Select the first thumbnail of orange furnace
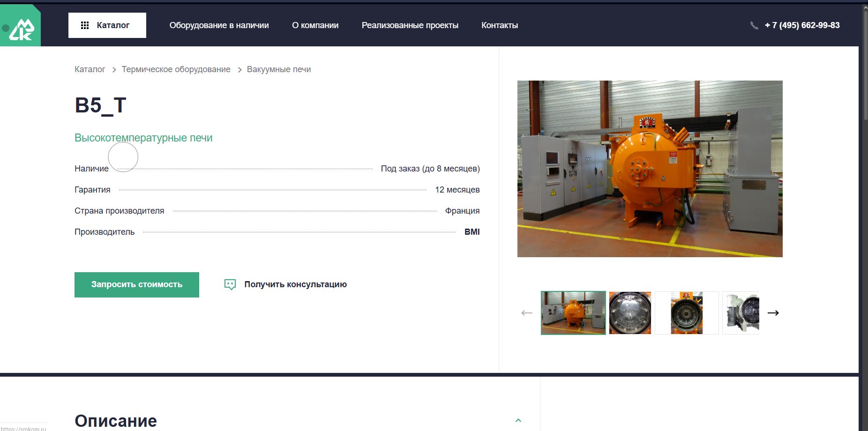The height and width of the screenshot is (431, 868). (573, 313)
